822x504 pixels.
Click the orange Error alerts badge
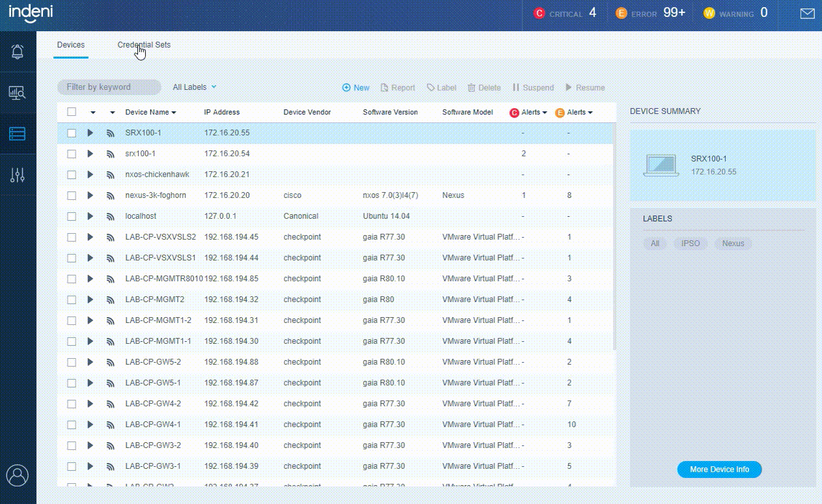[621, 13]
